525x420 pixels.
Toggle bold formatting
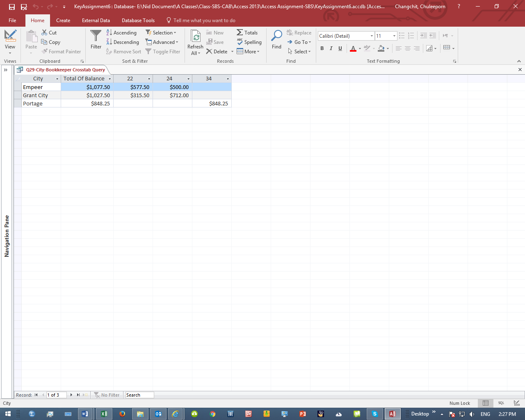[322, 48]
